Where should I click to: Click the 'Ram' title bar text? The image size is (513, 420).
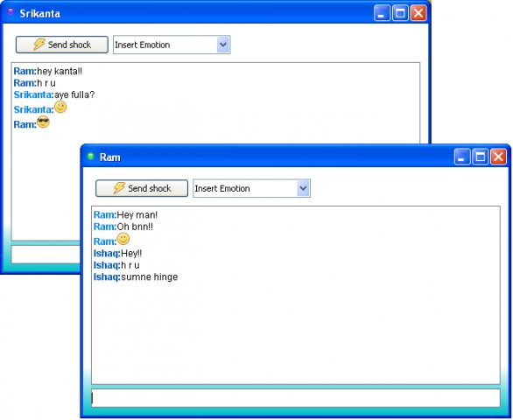point(110,157)
